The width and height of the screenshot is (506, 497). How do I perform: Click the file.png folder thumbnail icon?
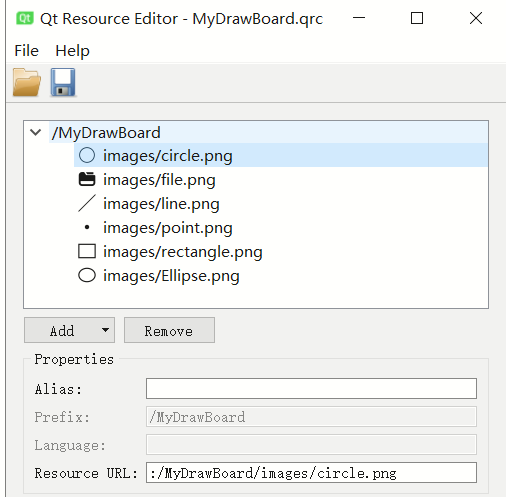87,179
